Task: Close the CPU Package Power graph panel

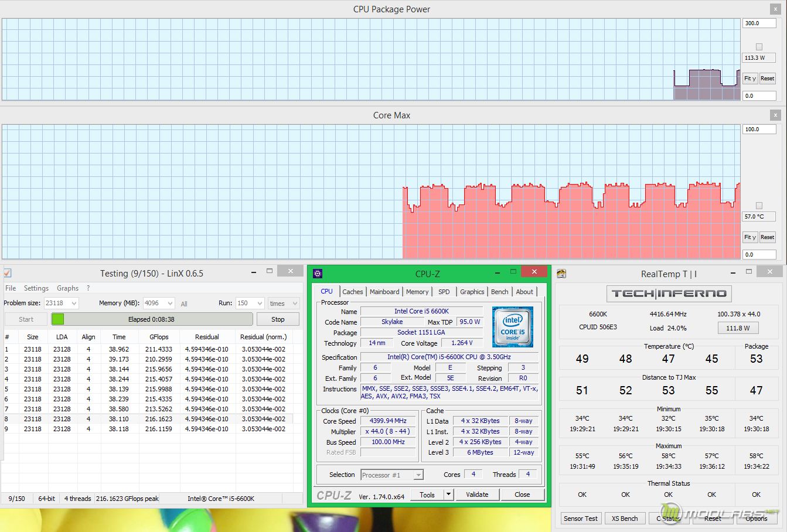Action: pyautogui.click(x=775, y=9)
